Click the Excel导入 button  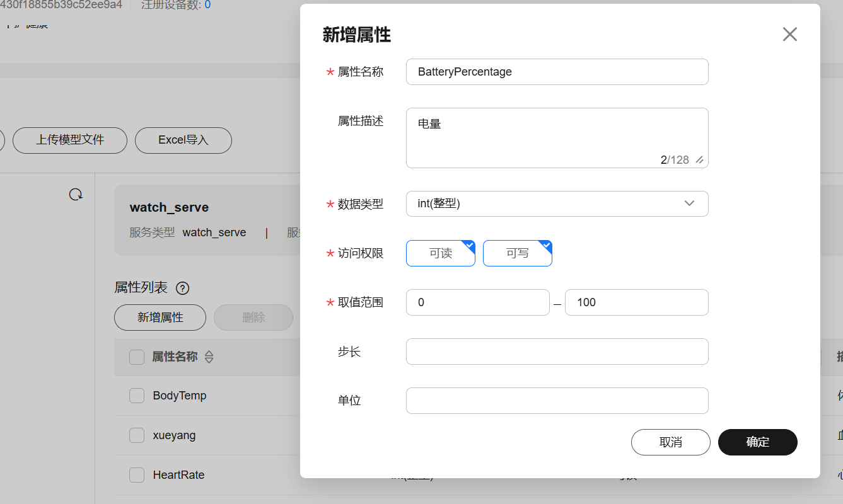183,140
